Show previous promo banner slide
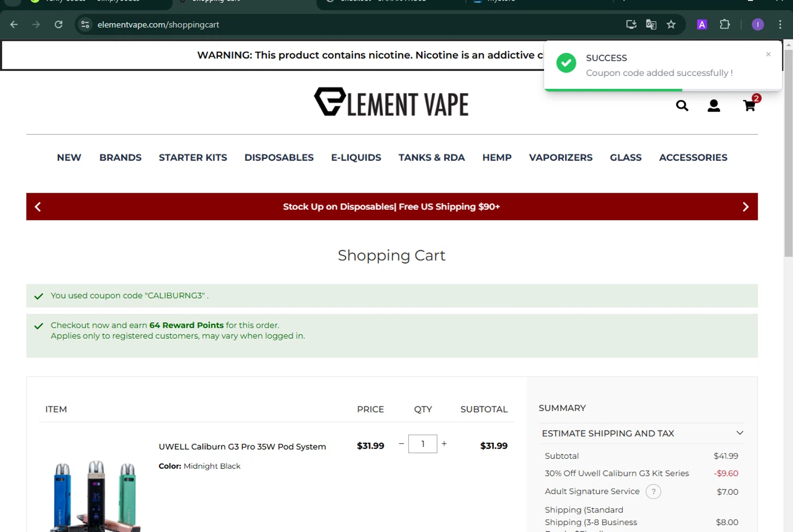The image size is (793, 532). tap(38, 207)
